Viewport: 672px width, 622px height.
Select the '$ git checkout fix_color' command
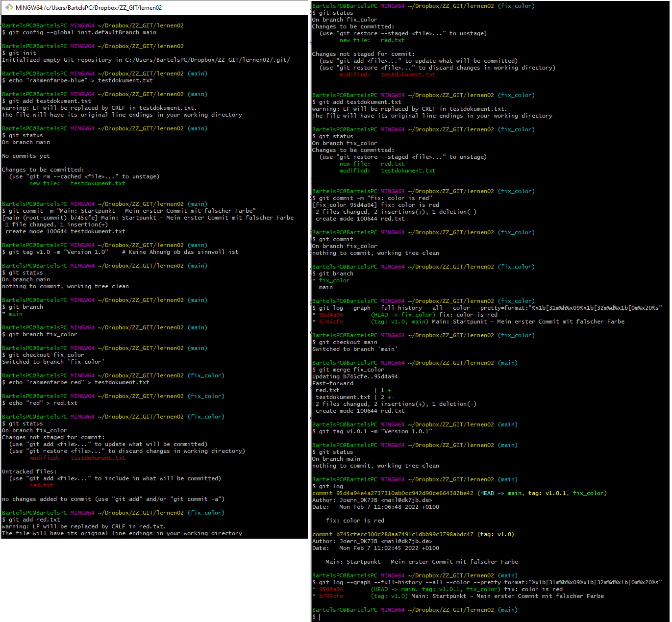[43, 355]
